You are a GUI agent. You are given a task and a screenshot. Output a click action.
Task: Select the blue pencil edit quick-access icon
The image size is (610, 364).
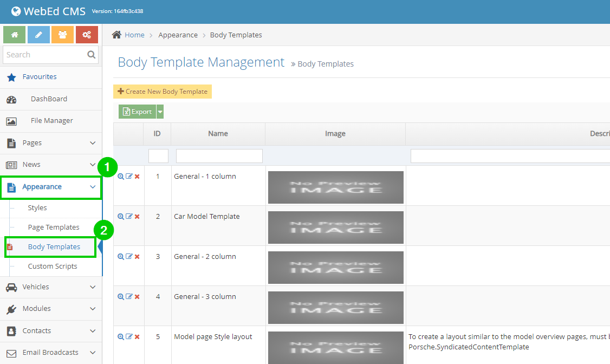click(38, 34)
